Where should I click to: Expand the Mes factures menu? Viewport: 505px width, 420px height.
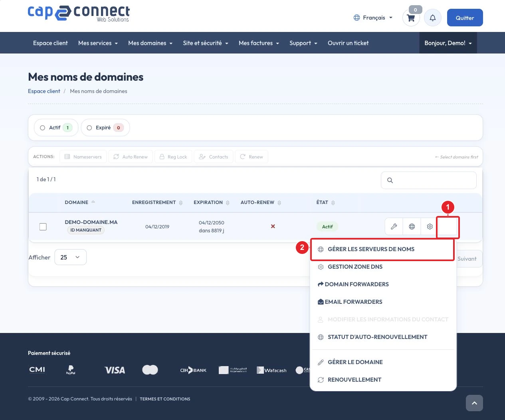(x=259, y=43)
